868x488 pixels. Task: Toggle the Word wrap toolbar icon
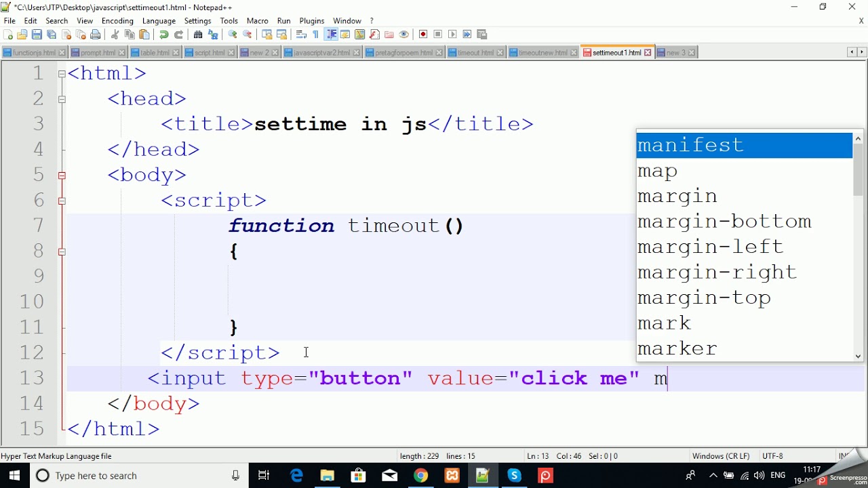point(302,35)
